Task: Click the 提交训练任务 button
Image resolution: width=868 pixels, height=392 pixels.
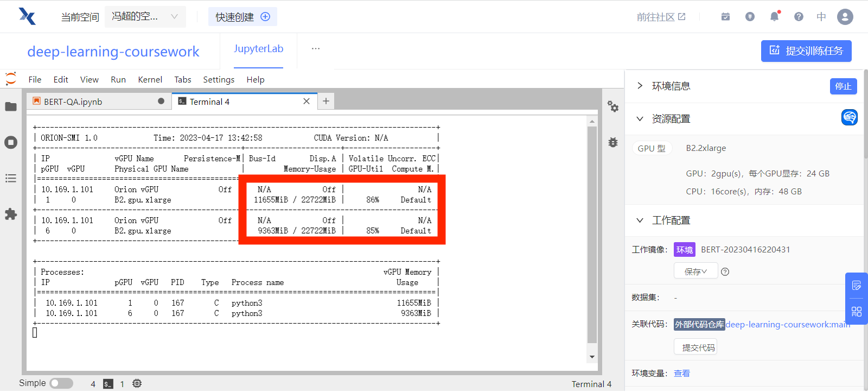Action: click(806, 51)
